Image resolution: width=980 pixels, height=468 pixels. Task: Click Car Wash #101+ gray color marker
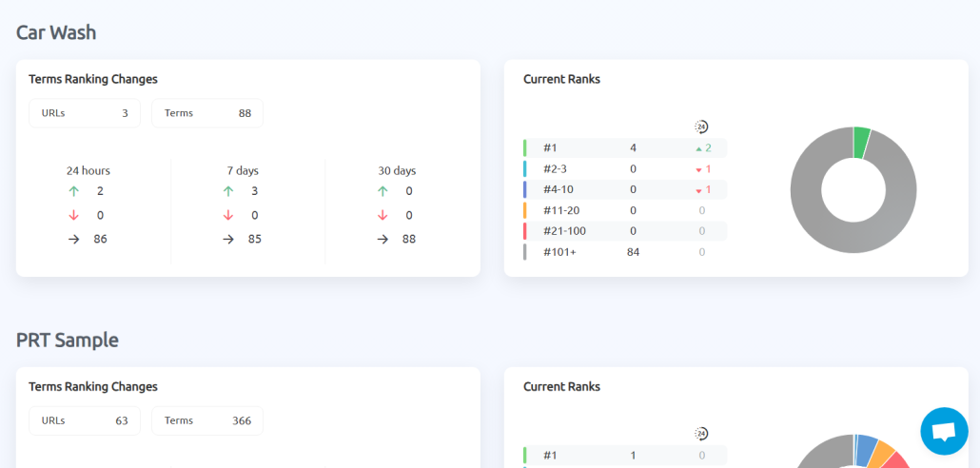pos(525,252)
